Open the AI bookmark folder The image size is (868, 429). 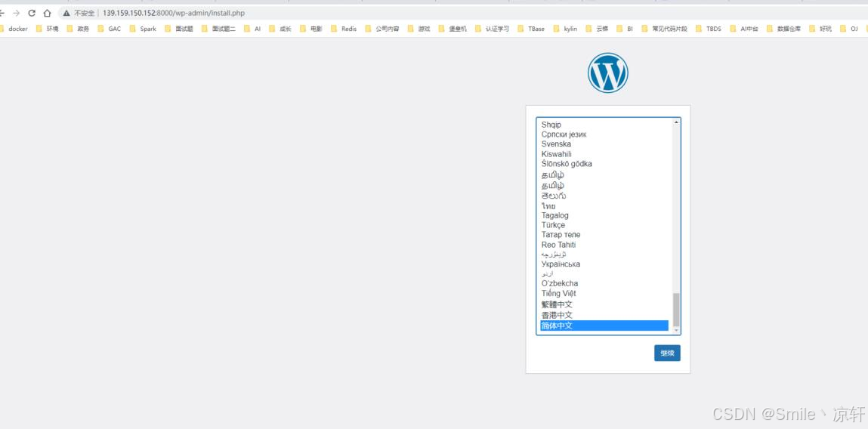pyautogui.click(x=252, y=29)
